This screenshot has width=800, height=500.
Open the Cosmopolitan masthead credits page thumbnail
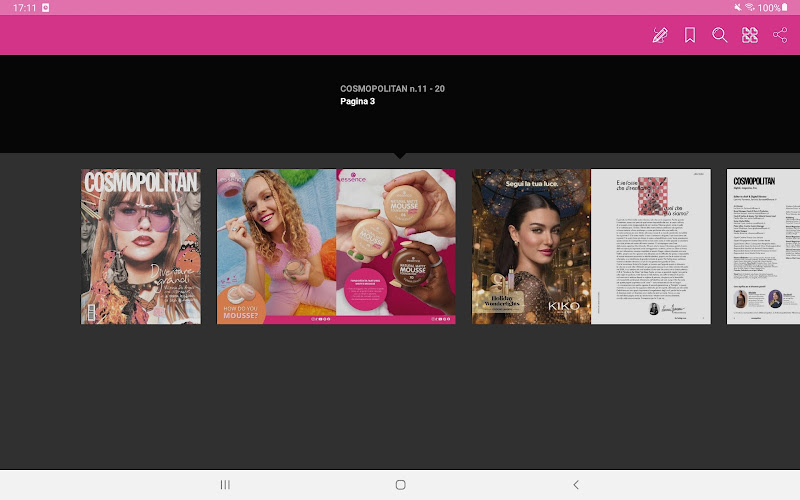tap(763, 246)
